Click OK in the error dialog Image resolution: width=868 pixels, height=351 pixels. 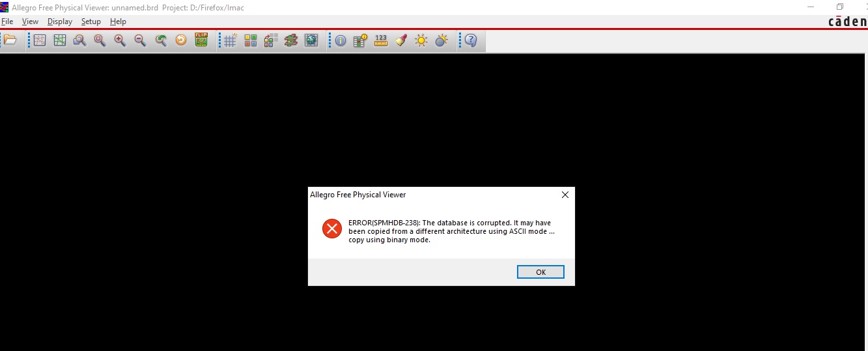(540, 272)
